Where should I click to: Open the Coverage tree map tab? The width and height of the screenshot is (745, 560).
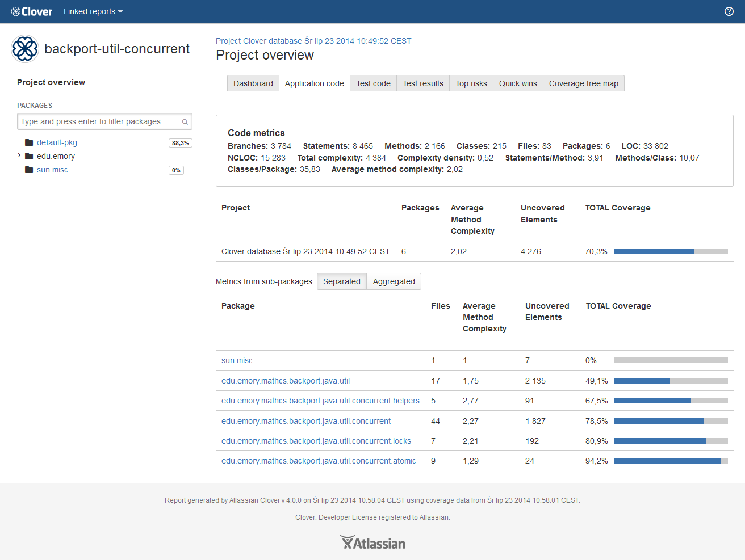pyautogui.click(x=583, y=83)
